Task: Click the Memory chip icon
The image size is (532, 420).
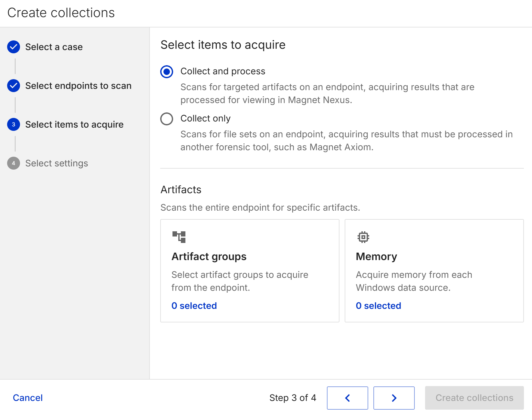Action: pyautogui.click(x=363, y=237)
